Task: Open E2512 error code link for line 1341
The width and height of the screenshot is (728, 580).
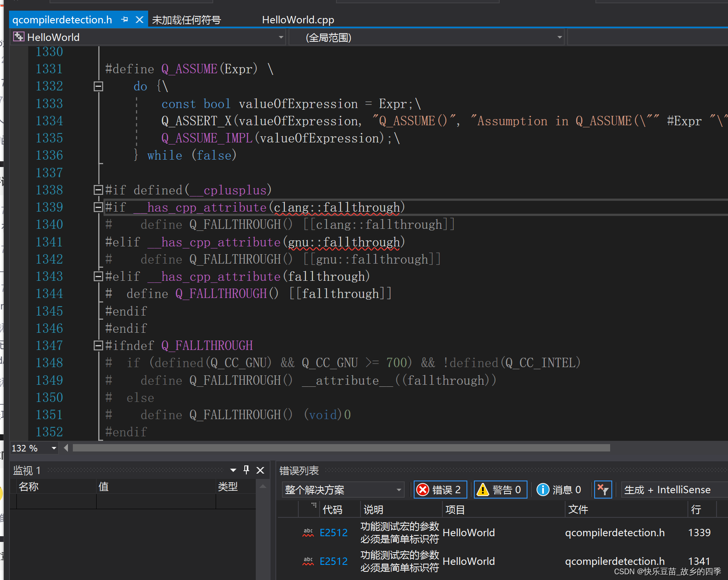Action: point(334,561)
